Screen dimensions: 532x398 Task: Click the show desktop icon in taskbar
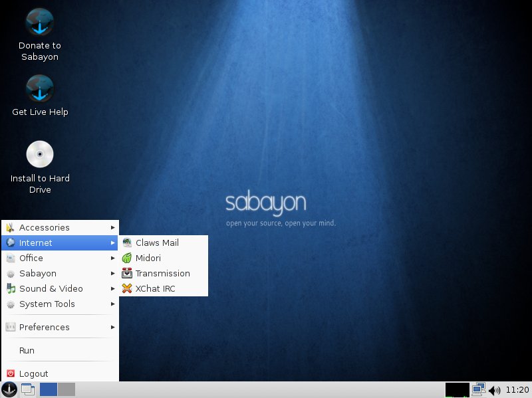point(28,390)
